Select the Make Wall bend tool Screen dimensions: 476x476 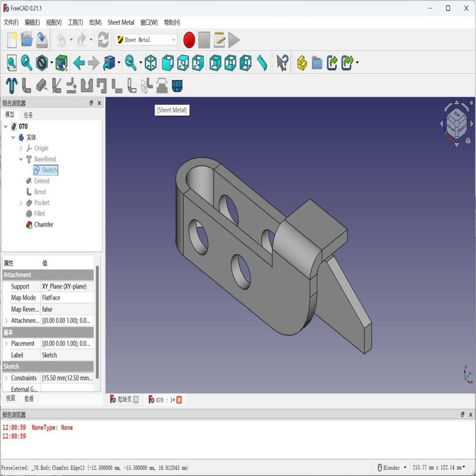(27, 86)
